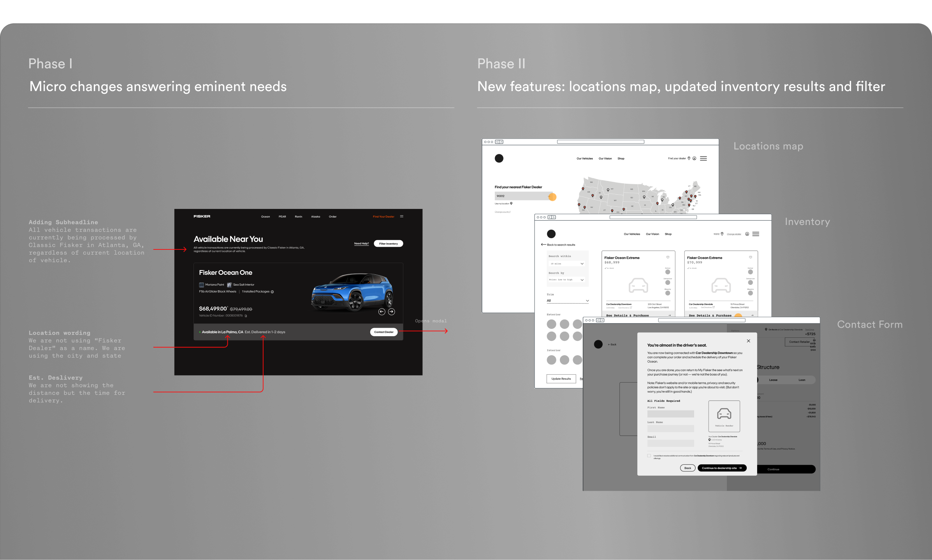Click the Sea Salt Interior swatch
Viewport: 932px width, 560px height.
click(229, 285)
